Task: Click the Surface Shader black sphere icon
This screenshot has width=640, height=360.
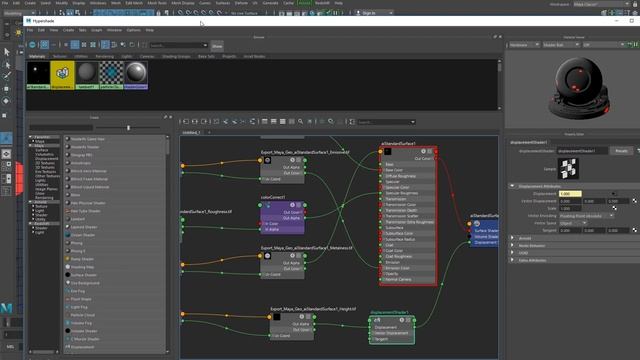Action: (67, 275)
